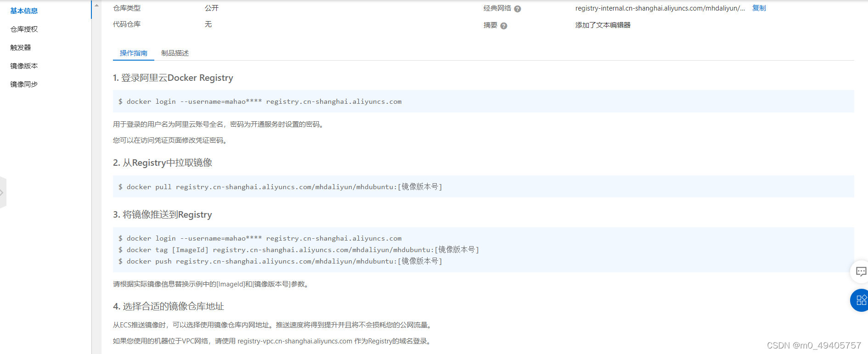The image size is (868, 354).
Task: Open 镜像版本 in the sidebar
Action: point(24,66)
